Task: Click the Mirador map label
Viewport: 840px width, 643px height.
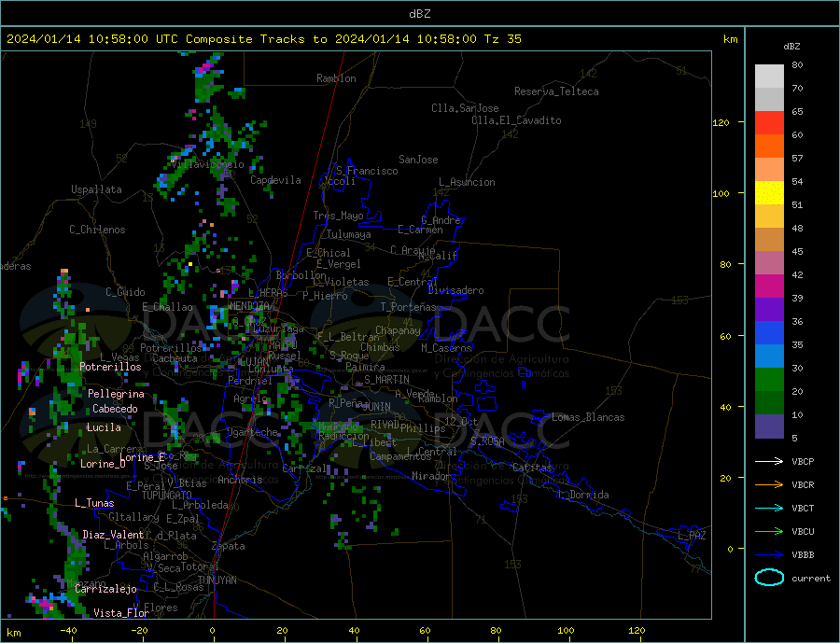Action: point(432,476)
